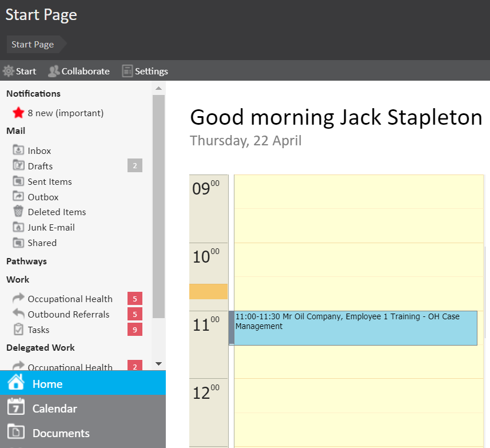This screenshot has width=490, height=448.
Task: Open the Settings menu
Action: coord(145,71)
